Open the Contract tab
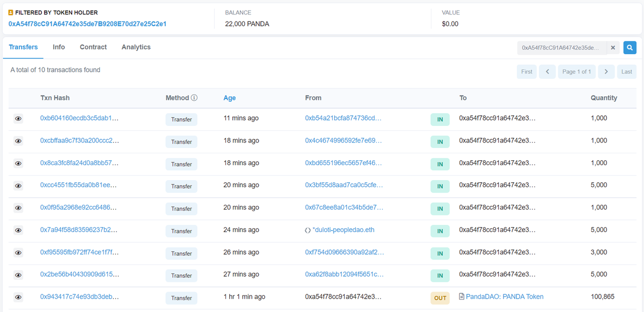The height and width of the screenshot is (312, 644). 93,47
